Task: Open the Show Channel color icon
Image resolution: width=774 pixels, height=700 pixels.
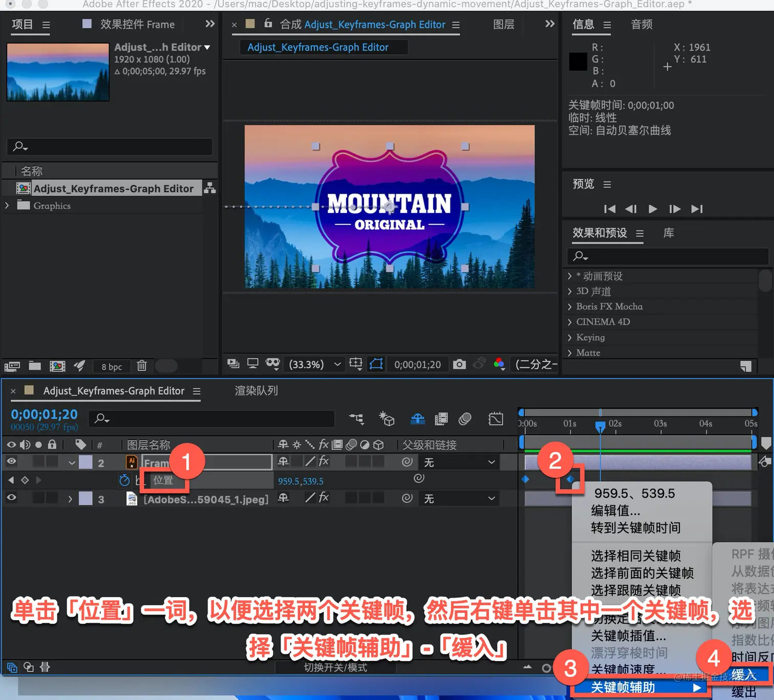Action: (499, 364)
